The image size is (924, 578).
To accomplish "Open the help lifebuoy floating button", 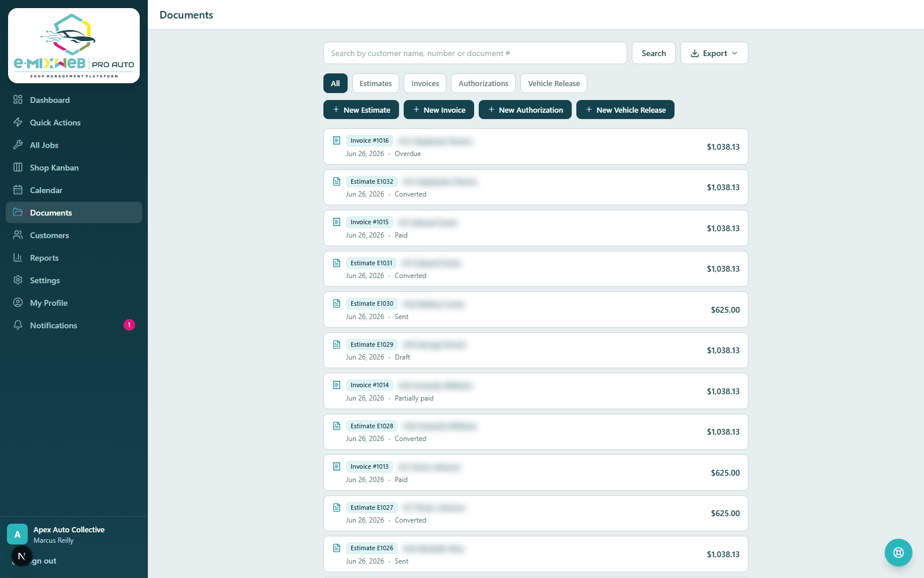I will coord(899,553).
